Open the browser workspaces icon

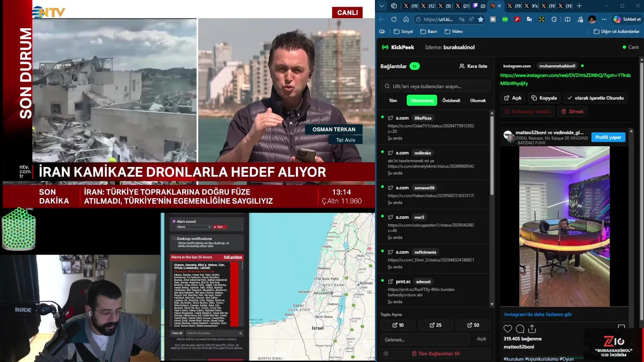[x=394, y=6]
